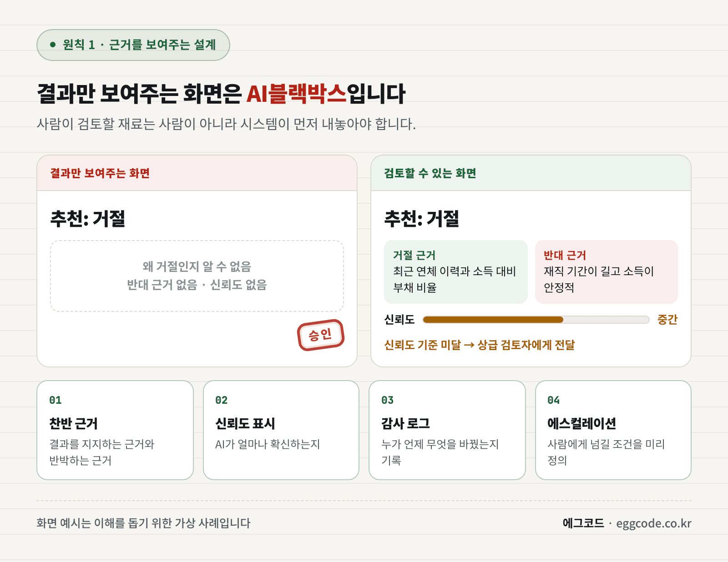
Task: Select the '결과만 보여주는 화면' card header
Action: pos(197,173)
